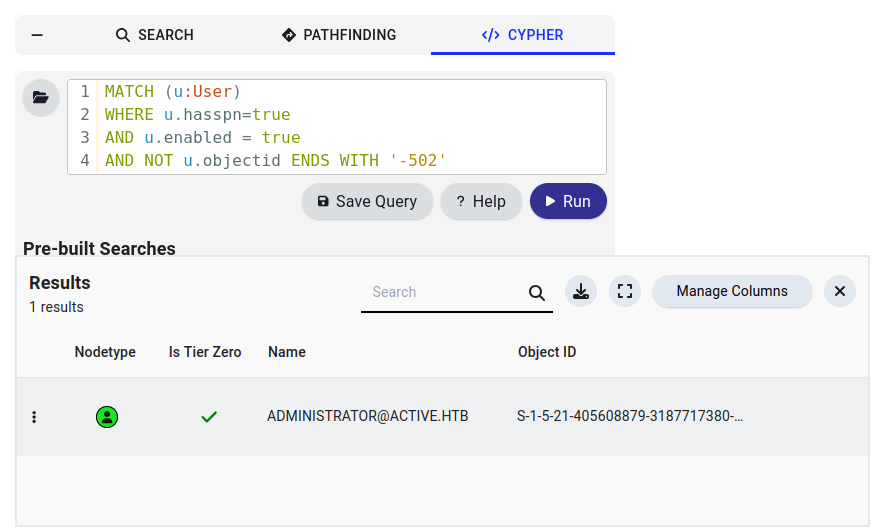Click the green user node icon
This screenshot has width=887, height=531.
(x=107, y=417)
